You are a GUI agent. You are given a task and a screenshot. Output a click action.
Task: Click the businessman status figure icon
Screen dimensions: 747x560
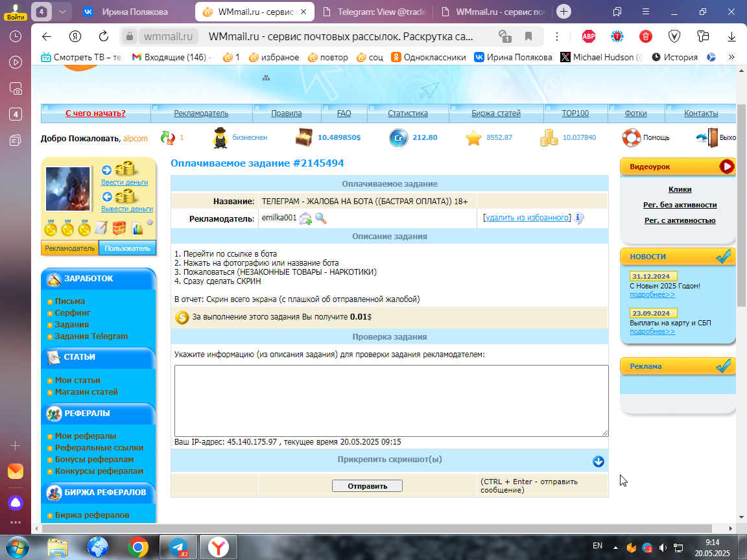tap(220, 137)
